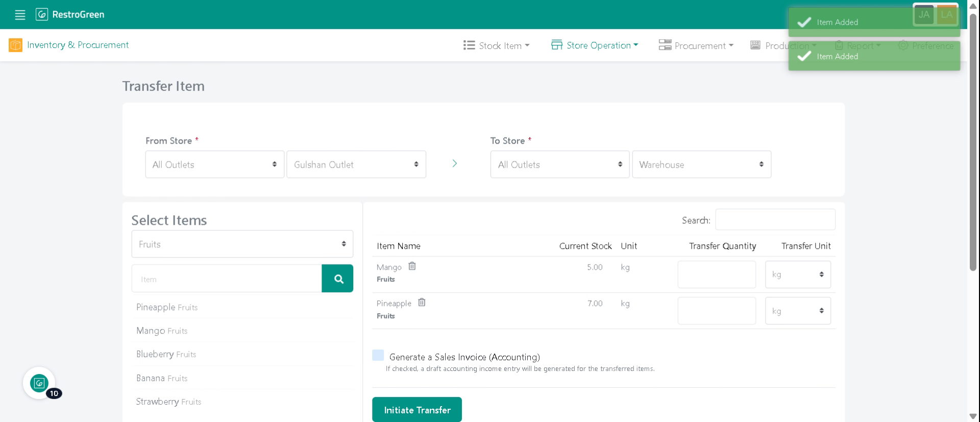Delete Mango row with trash icon
Screen dimensions: 980x422
pos(412,266)
